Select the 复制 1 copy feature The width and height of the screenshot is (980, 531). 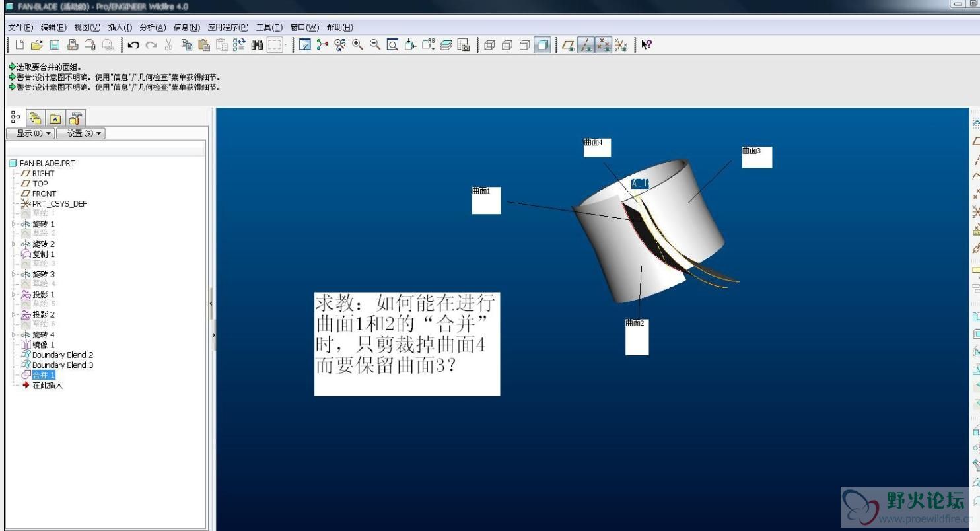click(x=44, y=254)
